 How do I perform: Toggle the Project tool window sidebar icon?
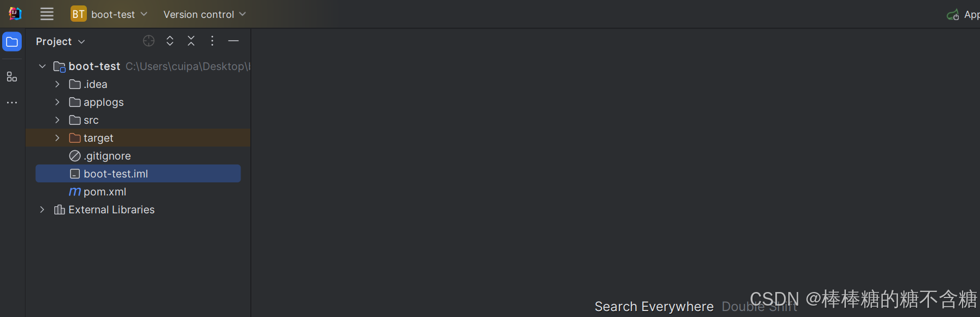(x=12, y=42)
